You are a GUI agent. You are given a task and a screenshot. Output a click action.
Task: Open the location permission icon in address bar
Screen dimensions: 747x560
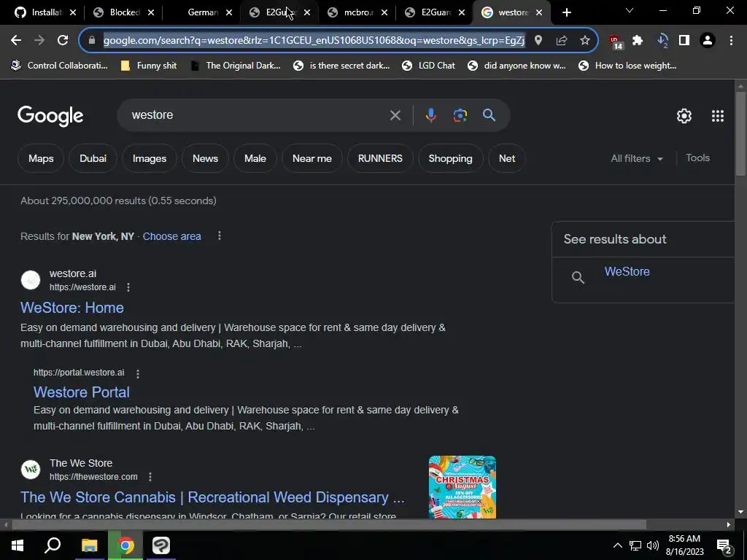538,41
